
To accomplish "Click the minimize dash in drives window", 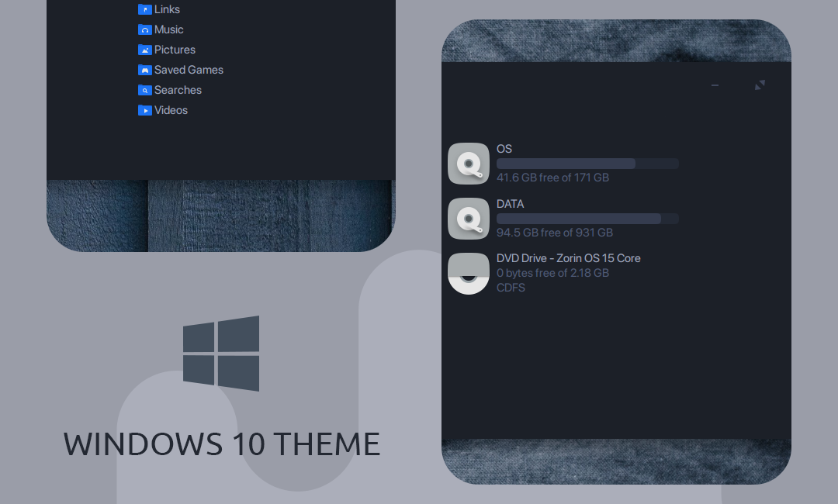I will tap(715, 85).
